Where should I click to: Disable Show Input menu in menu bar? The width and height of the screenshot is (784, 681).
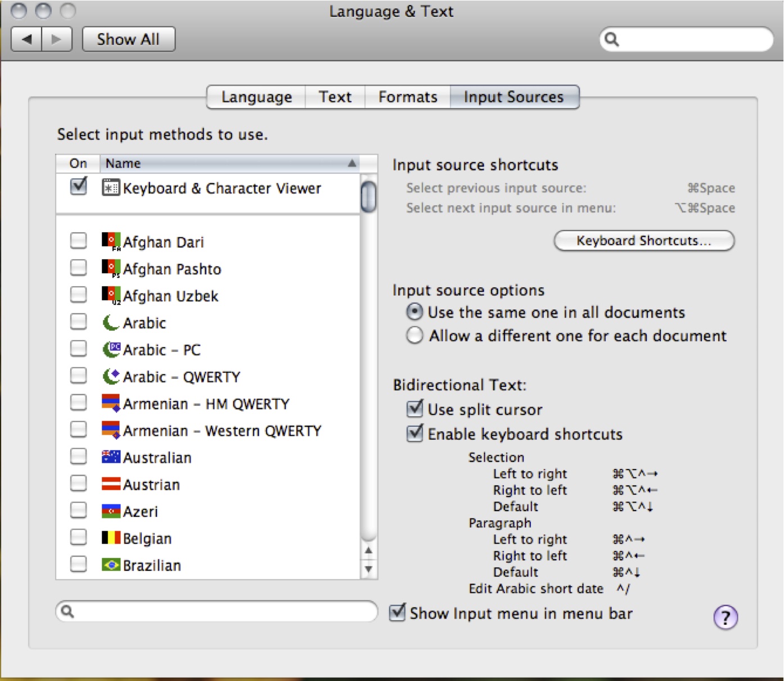pyautogui.click(x=398, y=612)
